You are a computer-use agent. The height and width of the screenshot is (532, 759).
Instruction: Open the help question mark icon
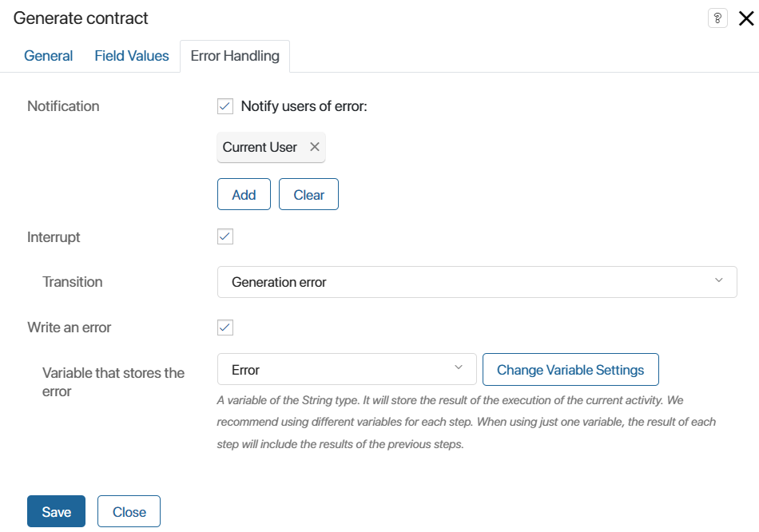tap(717, 18)
